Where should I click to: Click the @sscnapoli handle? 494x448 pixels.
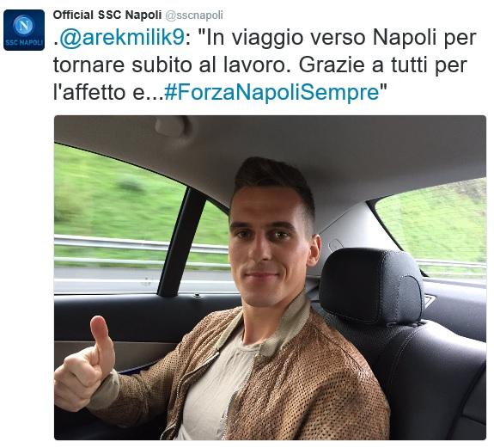(194, 15)
